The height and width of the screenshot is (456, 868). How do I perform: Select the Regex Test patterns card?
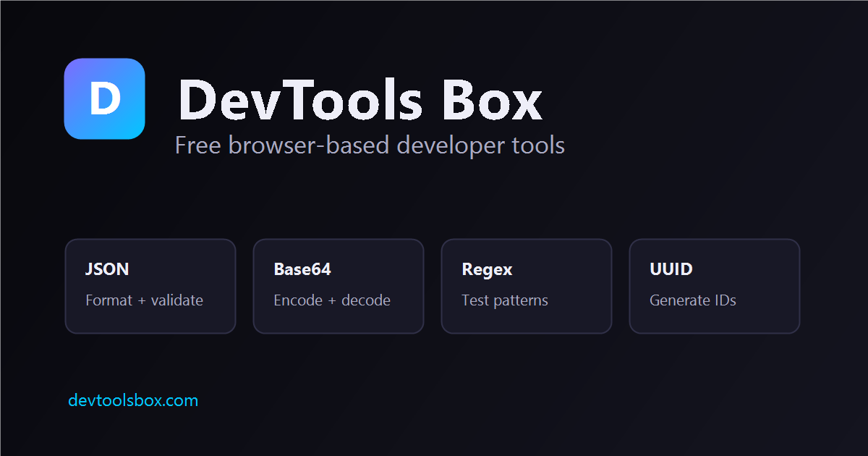coord(527,286)
